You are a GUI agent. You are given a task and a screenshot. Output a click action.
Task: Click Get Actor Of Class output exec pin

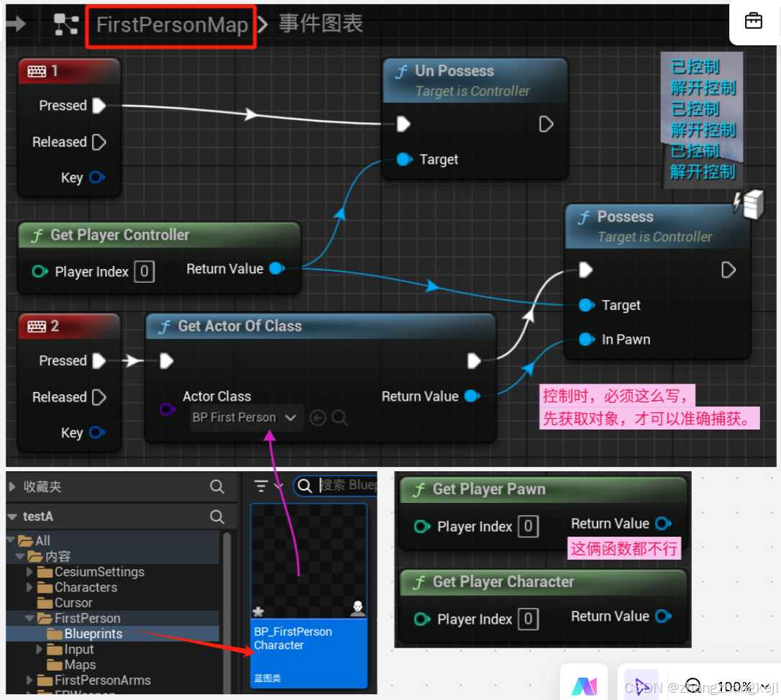474,360
